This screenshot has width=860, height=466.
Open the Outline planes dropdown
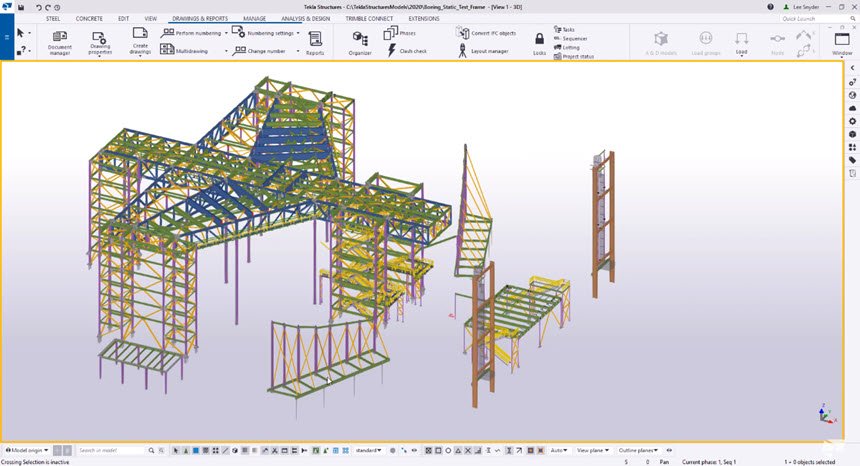(x=638, y=450)
